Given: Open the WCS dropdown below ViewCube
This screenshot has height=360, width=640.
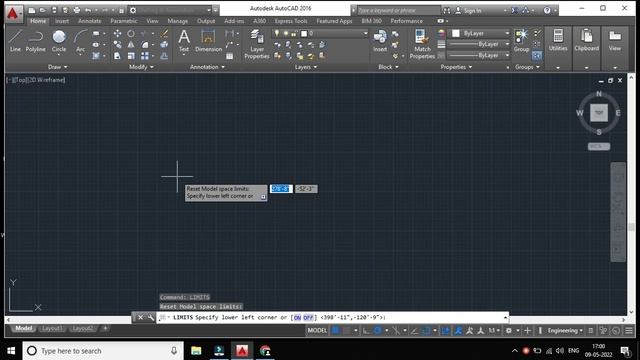Looking at the screenshot, I should pos(599,146).
